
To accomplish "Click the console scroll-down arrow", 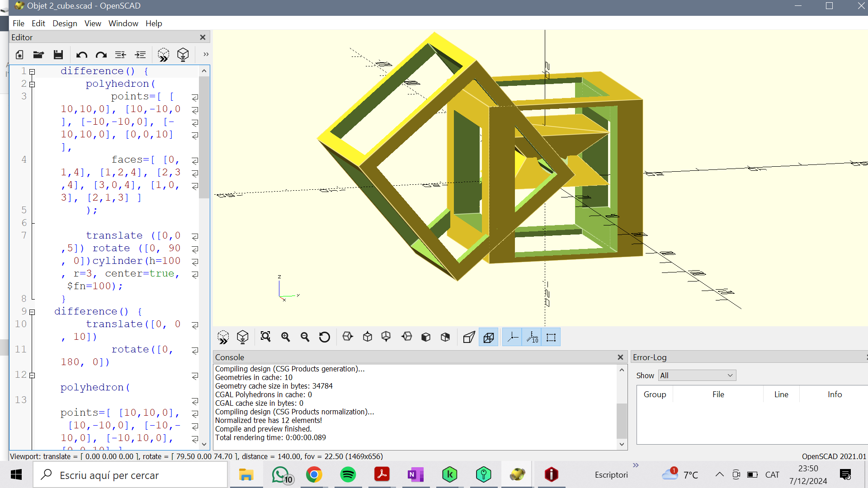I will pyautogui.click(x=622, y=444).
